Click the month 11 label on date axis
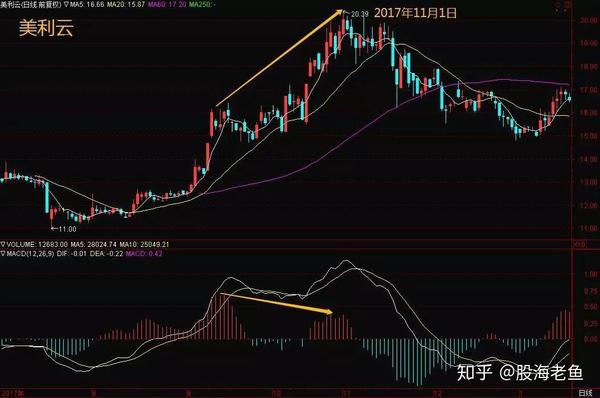 click(346, 393)
